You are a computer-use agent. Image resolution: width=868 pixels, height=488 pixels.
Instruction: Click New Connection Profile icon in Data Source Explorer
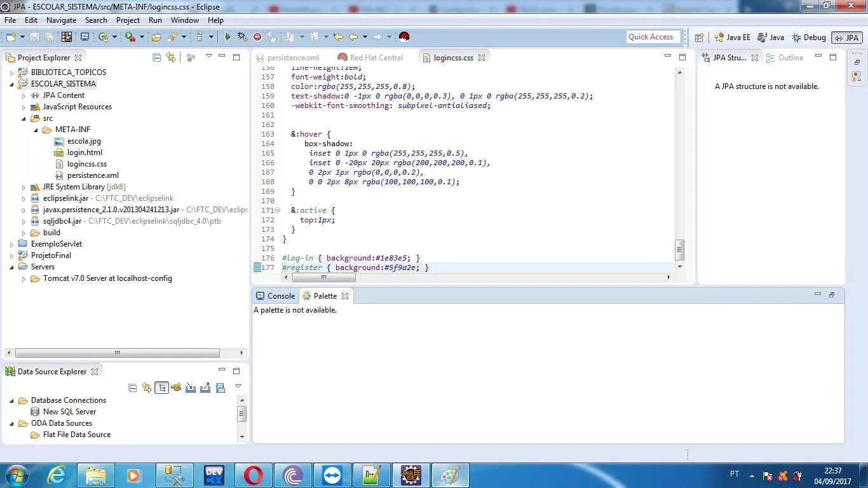coord(176,388)
